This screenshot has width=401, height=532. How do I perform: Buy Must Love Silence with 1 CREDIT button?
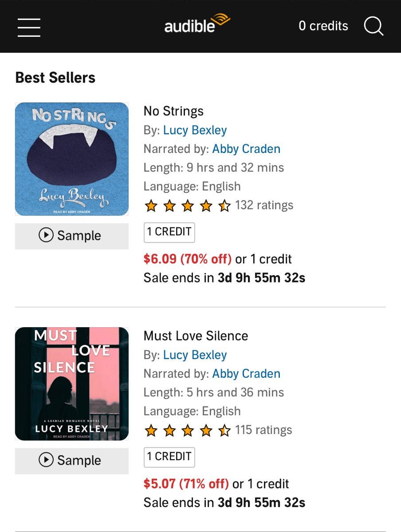(x=169, y=457)
